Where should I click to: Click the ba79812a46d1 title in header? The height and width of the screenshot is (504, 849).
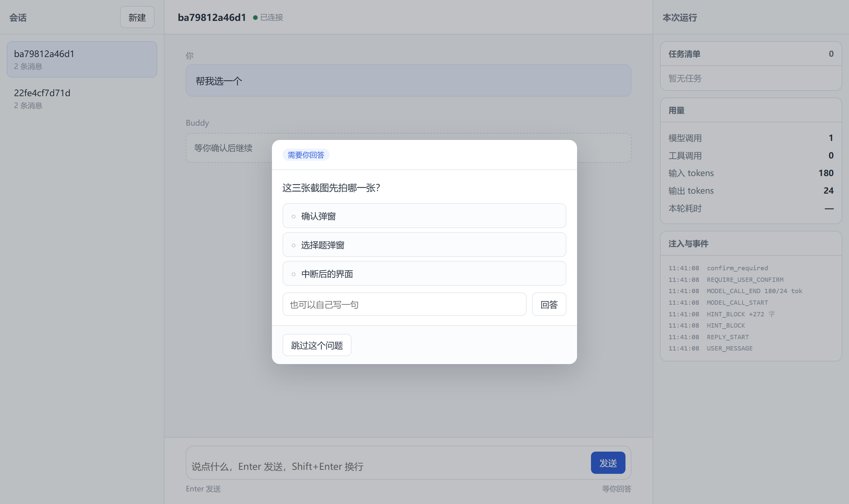[x=212, y=17]
